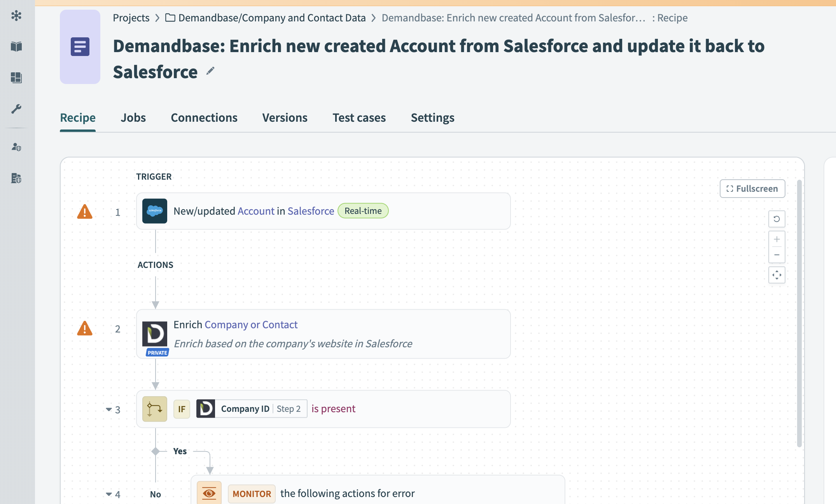The width and height of the screenshot is (836, 504).
Task: Open the book icon in left sidebar
Action: coord(16,47)
